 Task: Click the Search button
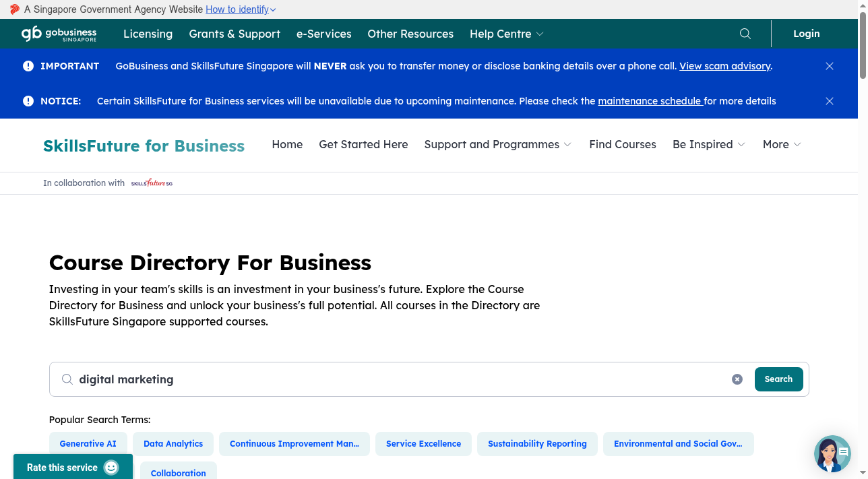[x=778, y=379]
